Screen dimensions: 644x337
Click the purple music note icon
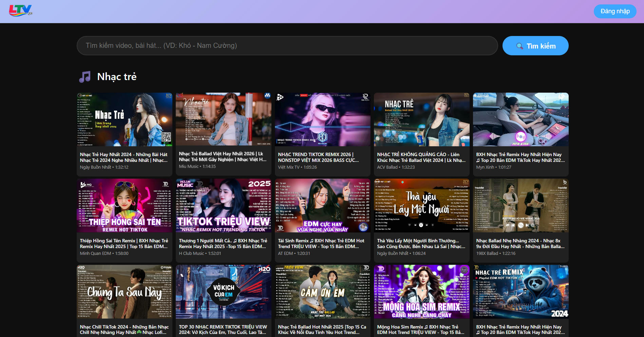pos(85,77)
